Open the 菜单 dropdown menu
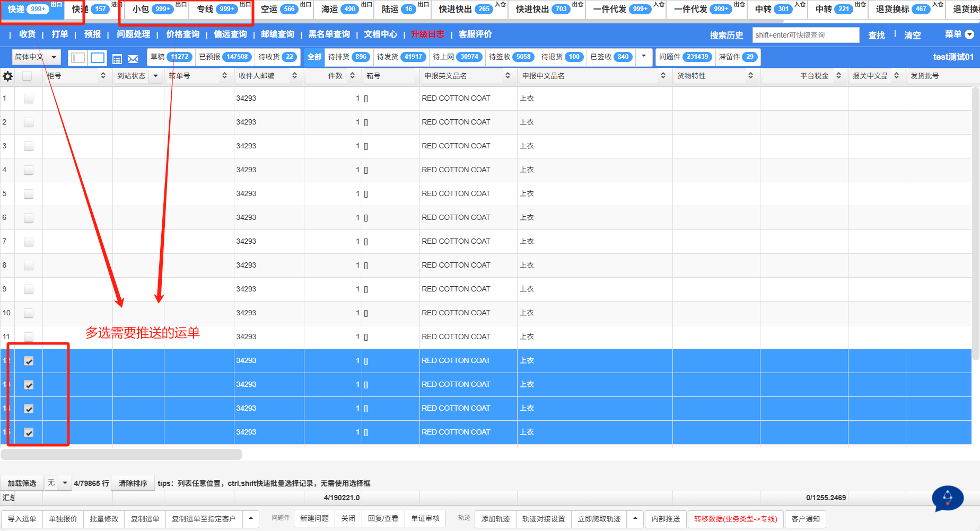980x531 pixels. tap(959, 34)
